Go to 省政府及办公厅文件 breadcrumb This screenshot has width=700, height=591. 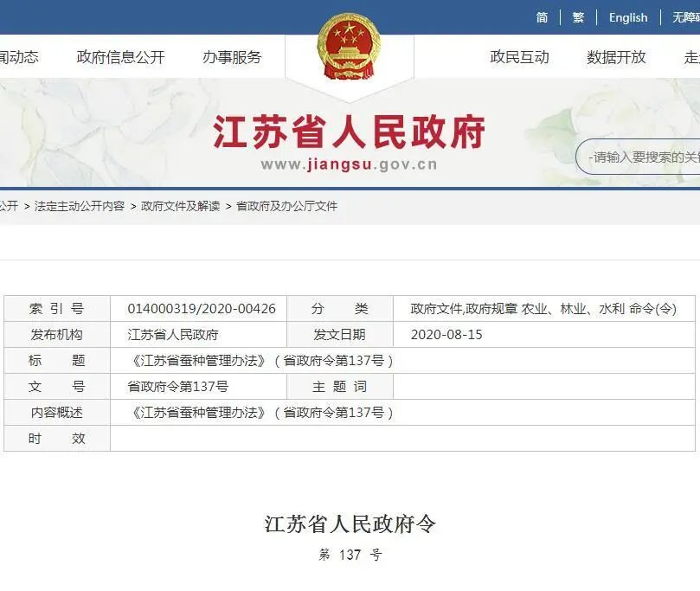click(286, 206)
